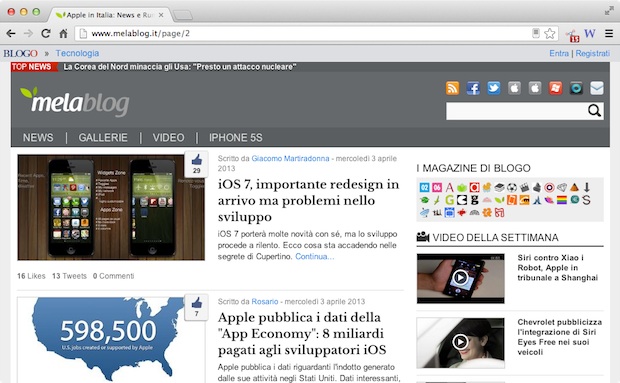
Task: Toggle fullscreen with the window corner arrows
Action: (x=609, y=11)
